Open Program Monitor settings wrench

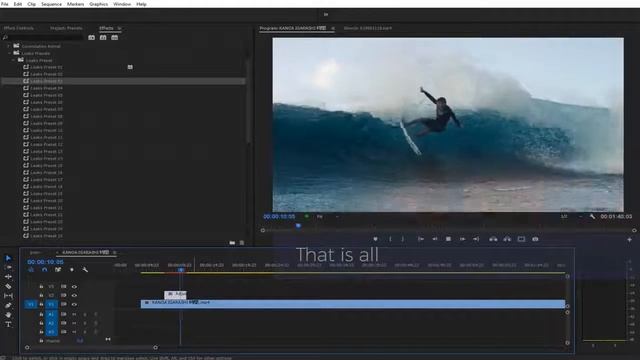(x=592, y=217)
